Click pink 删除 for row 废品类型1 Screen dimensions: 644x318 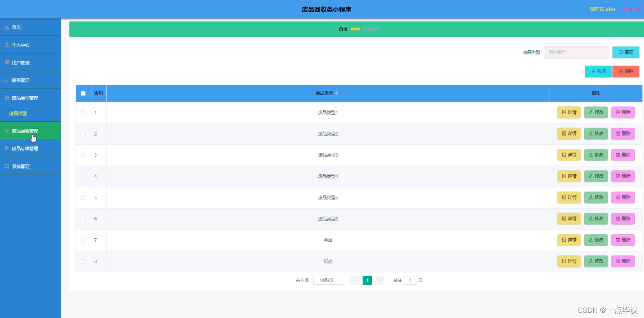(623, 113)
